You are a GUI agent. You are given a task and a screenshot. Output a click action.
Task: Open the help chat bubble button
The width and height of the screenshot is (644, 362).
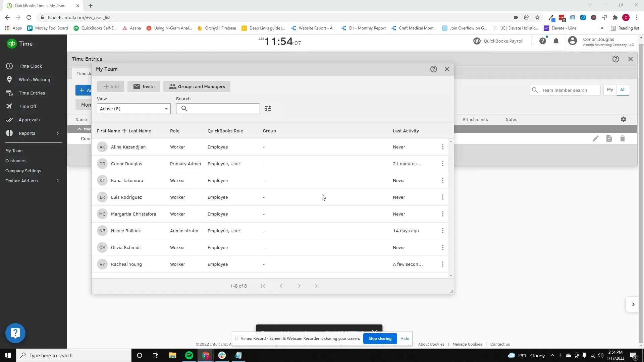(15, 333)
